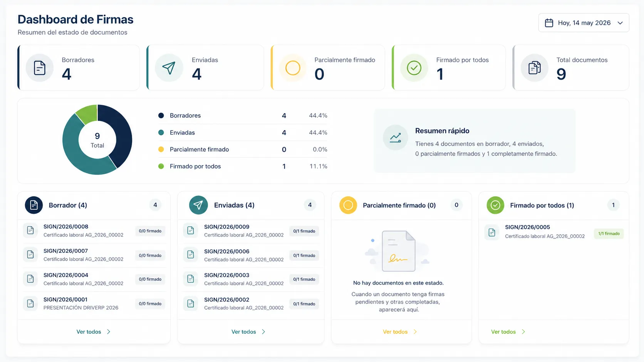Select SIGN/2026/0001 PRESENTACIÓN DRIVERP 2026 entry
This screenshot has width=644, height=362.
94,304
